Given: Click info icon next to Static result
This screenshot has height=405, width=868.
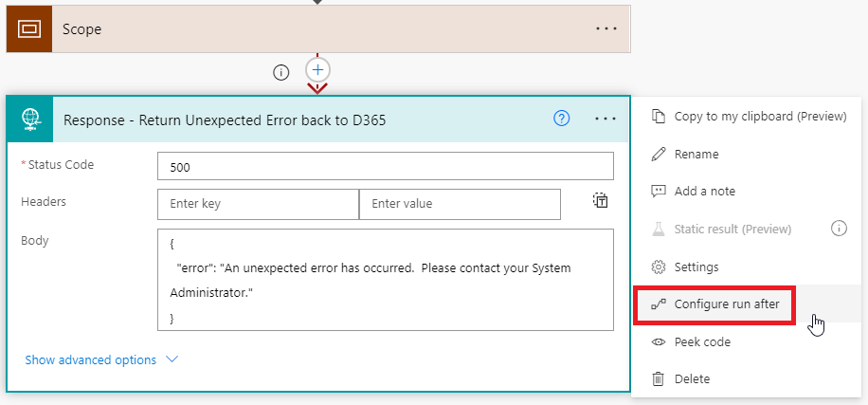Looking at the screenshot, I should [838, 228].
